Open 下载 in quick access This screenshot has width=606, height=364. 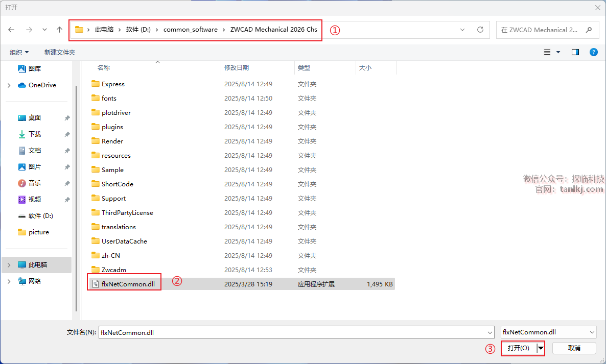tap(29, 134)
